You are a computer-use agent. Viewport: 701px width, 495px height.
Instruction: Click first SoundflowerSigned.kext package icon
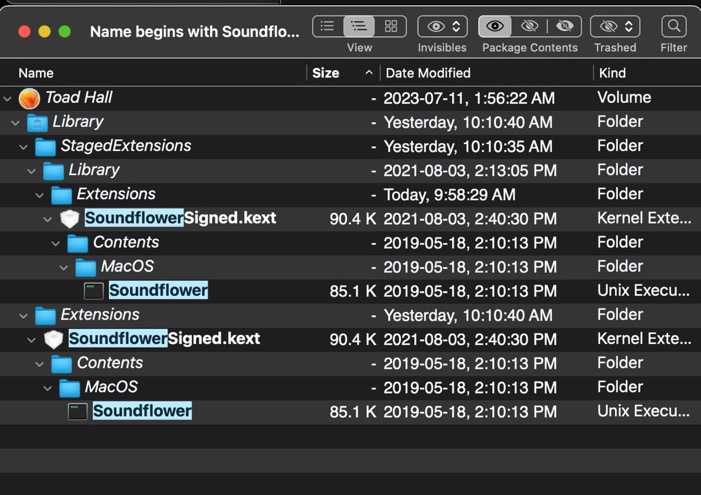[70, 219]
